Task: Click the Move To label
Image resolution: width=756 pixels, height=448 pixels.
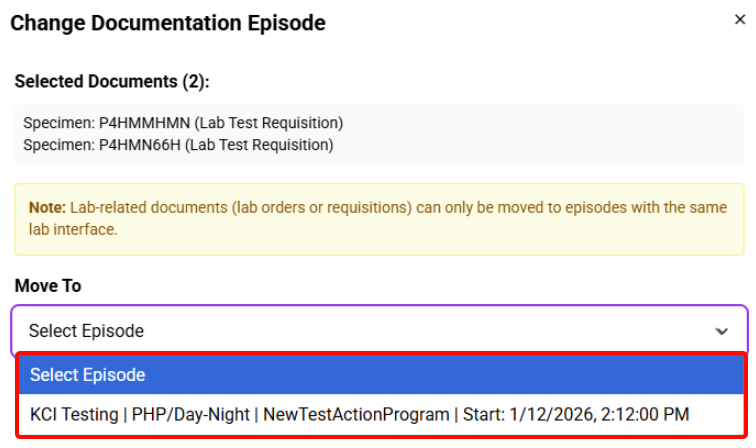Action: pos(48,286)
